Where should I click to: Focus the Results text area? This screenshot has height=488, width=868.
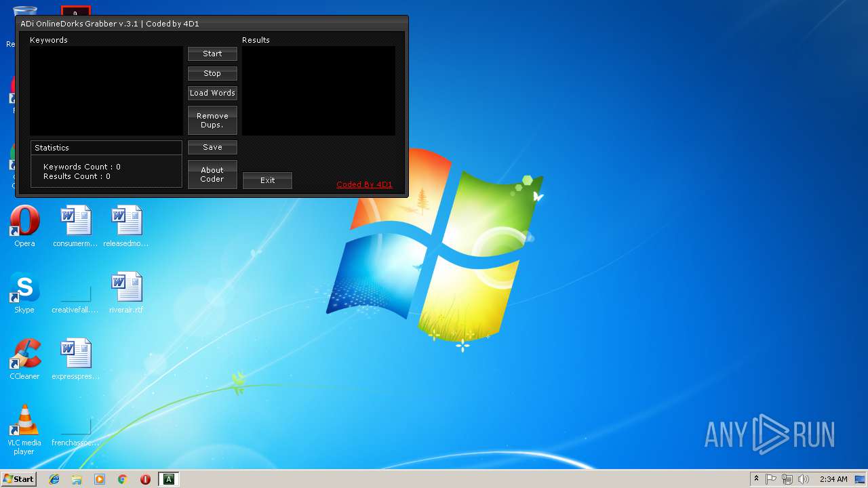click(318, 91)
